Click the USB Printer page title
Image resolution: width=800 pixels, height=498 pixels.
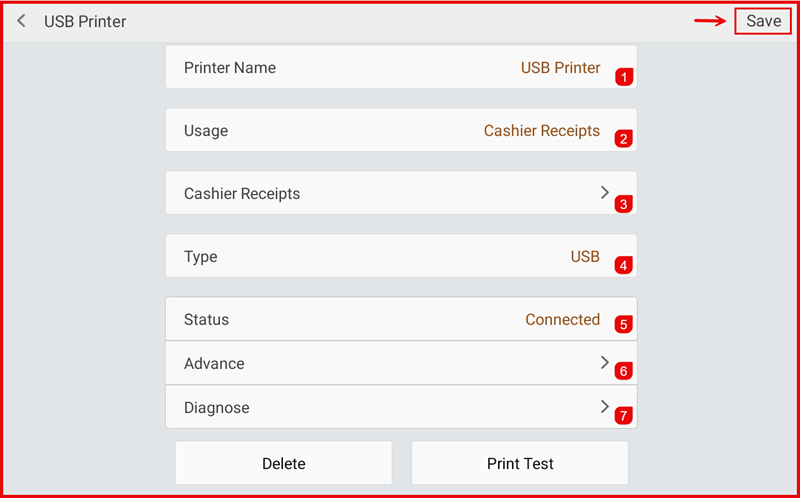85,21
